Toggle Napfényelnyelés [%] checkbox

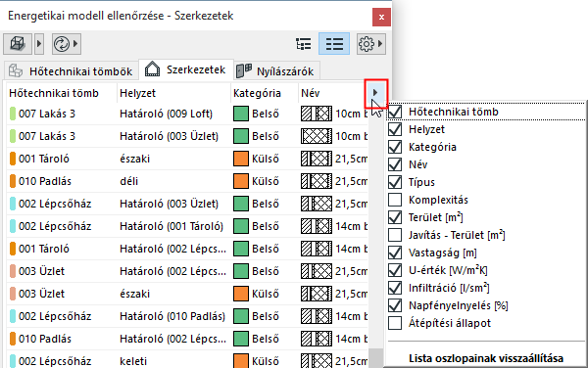[395, 305]
